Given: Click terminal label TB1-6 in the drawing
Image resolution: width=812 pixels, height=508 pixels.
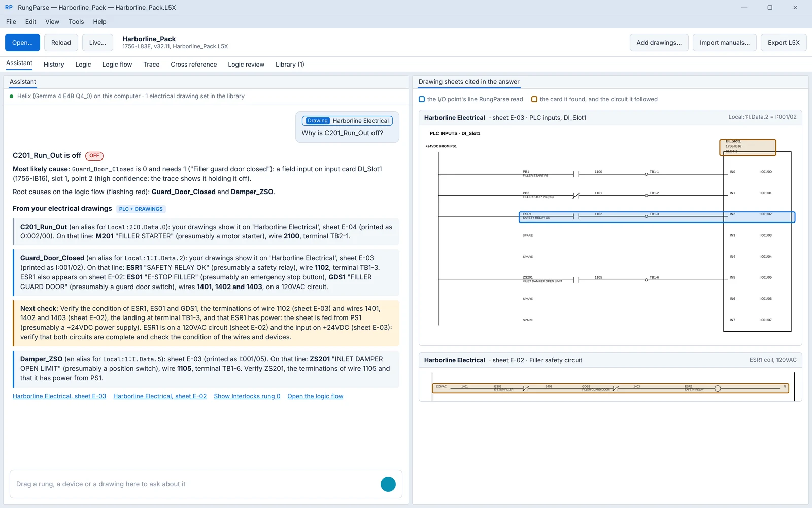Looking at the screenshot, I should coord(654,277).
